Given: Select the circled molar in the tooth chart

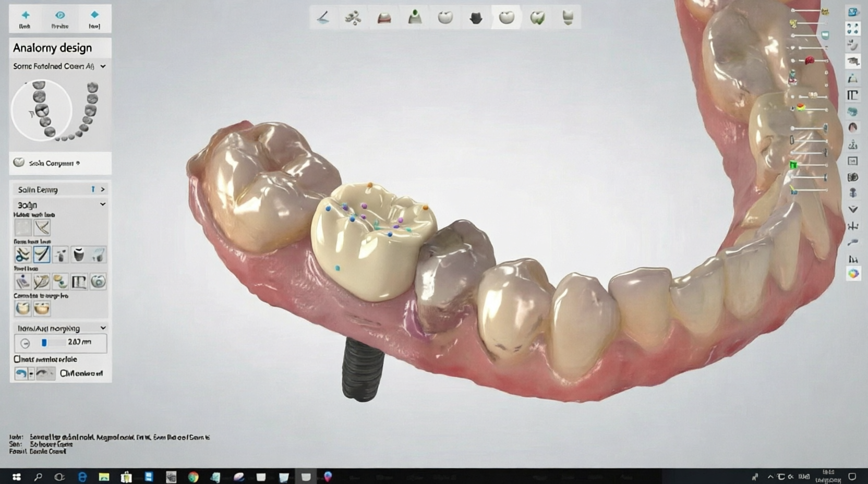Looking at the screenshot, I should tap(42, 110).
